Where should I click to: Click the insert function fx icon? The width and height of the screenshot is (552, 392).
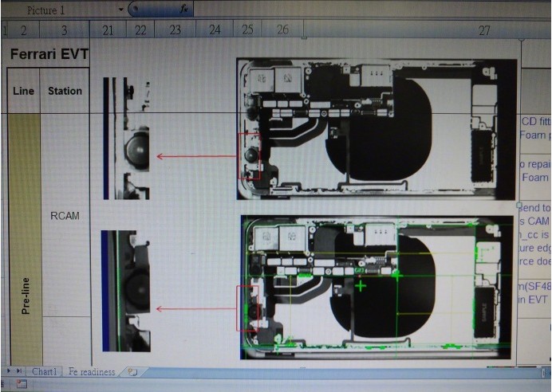pos(183,10)
